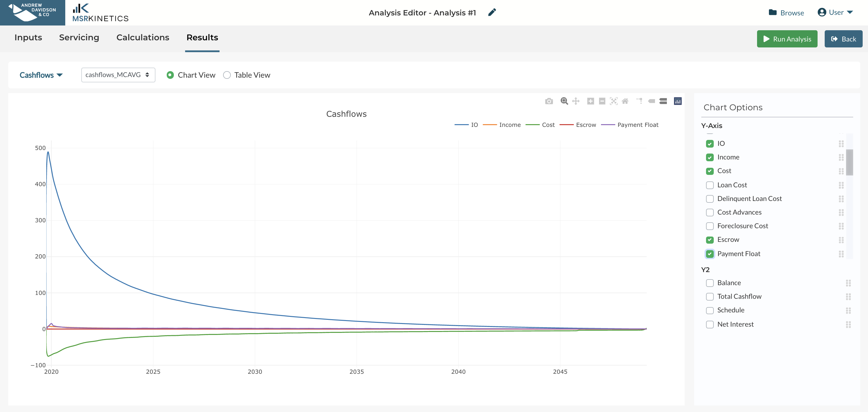The height and width of the screenshot is (412, 868).
Task: Toggle Payment Float series in chart legend
Action: point(629,125)
